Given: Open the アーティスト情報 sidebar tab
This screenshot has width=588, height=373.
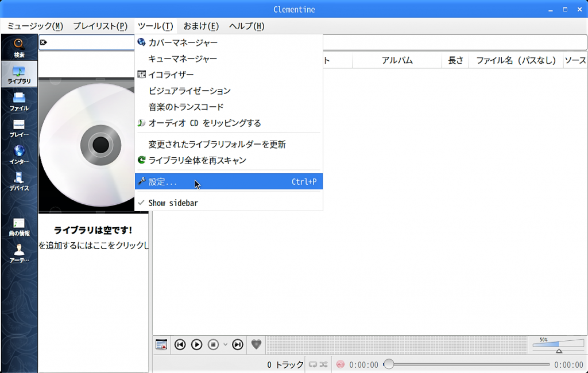Looking at the screenshot, I should pyautogui.click(x=19, y=254).
